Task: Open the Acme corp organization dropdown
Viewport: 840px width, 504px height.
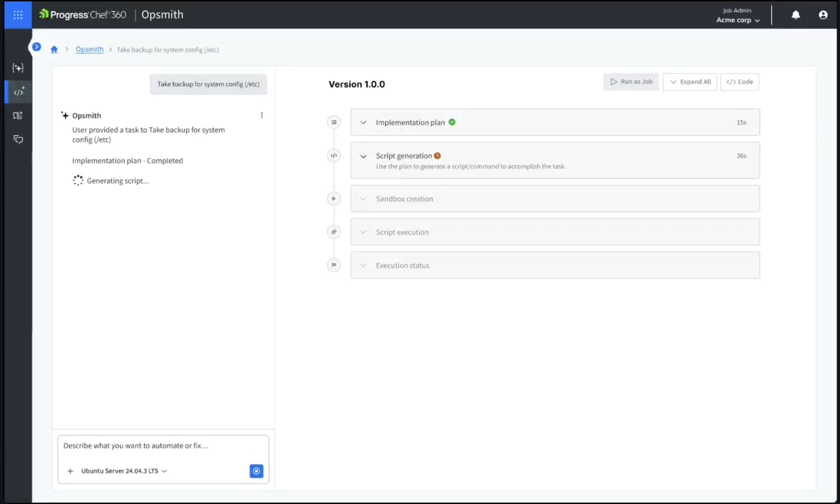Action: tap(738, 20)
